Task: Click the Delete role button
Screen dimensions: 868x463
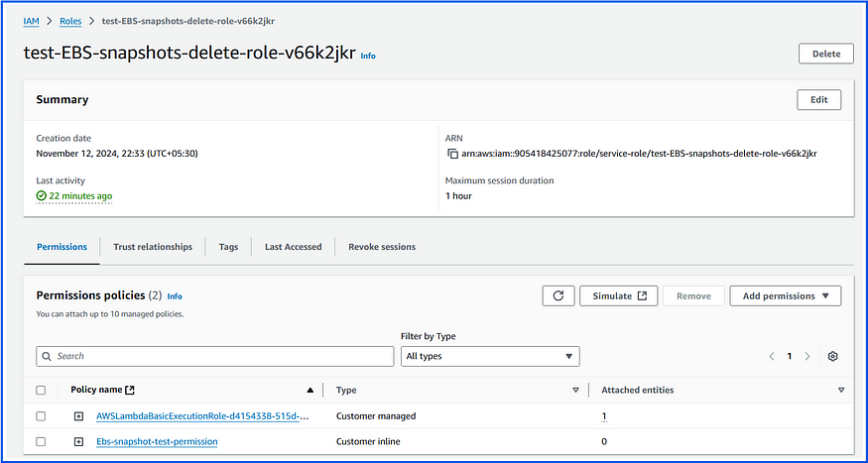Action: (x=826, y=54)
